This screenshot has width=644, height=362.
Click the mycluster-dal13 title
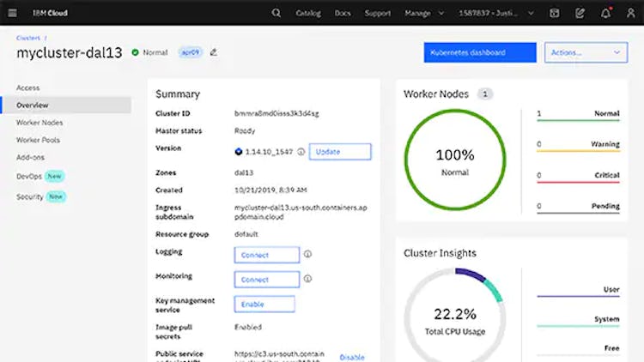[70, 52]
